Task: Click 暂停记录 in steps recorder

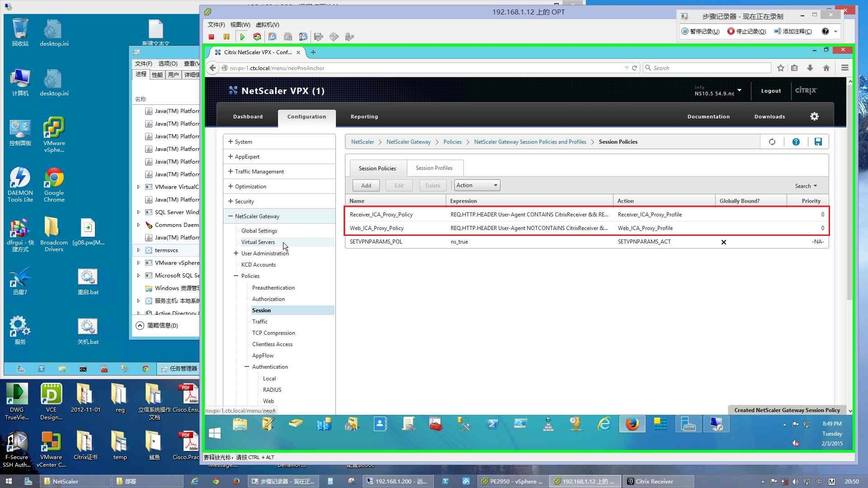Action: [700, 31]
